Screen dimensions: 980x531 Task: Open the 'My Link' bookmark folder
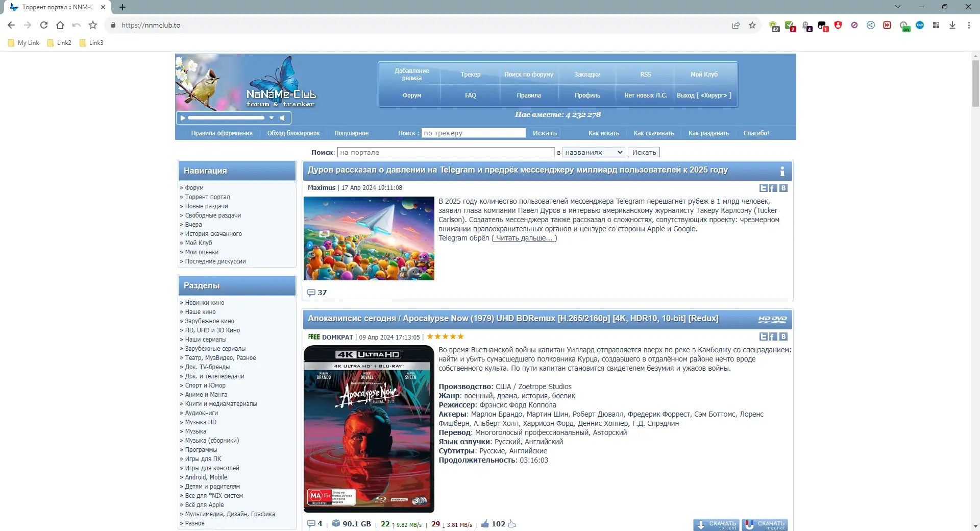24,43
